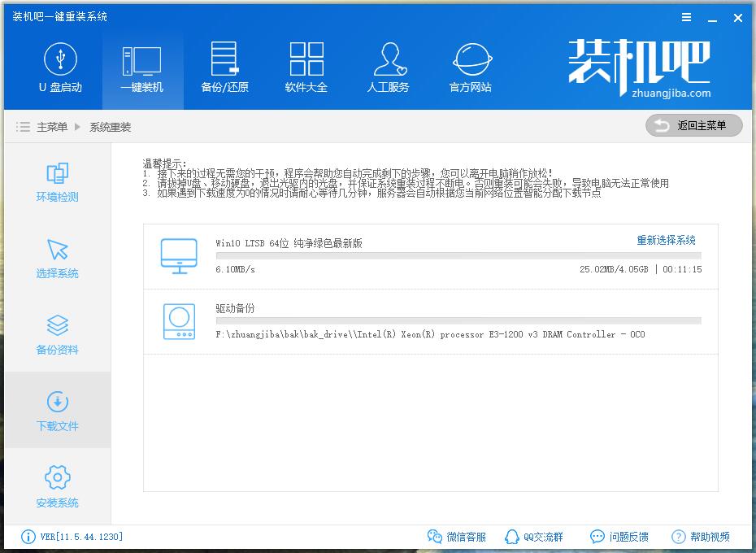Visit the 官方网站 official website
Screen dimensions: 756x553
(x=471, y=67)
